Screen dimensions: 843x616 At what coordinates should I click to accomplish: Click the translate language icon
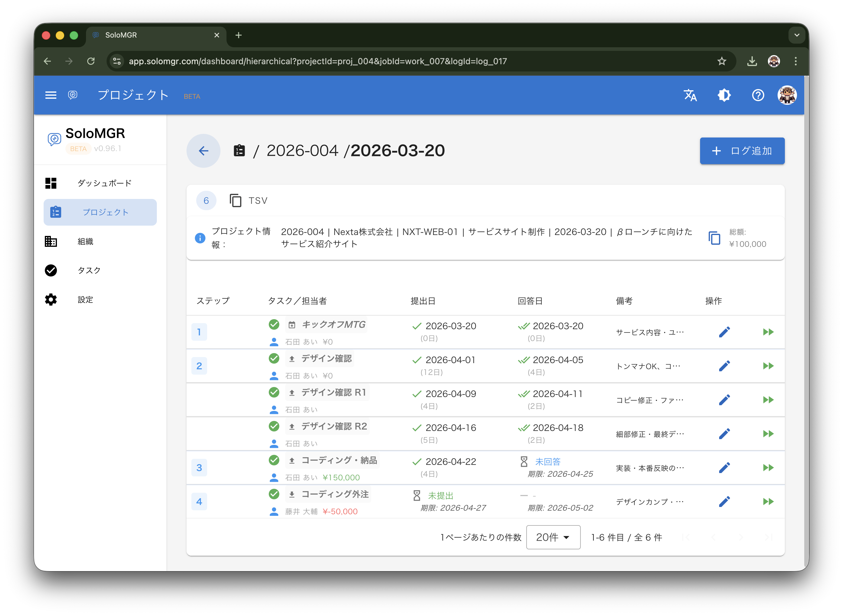(690, 95)
